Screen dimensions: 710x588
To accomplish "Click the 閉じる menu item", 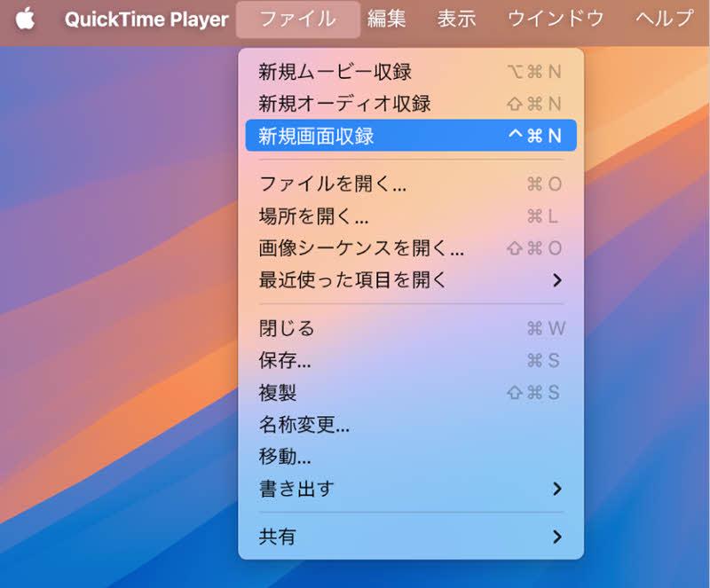I will pyautogui.click(x=411, y=328).
